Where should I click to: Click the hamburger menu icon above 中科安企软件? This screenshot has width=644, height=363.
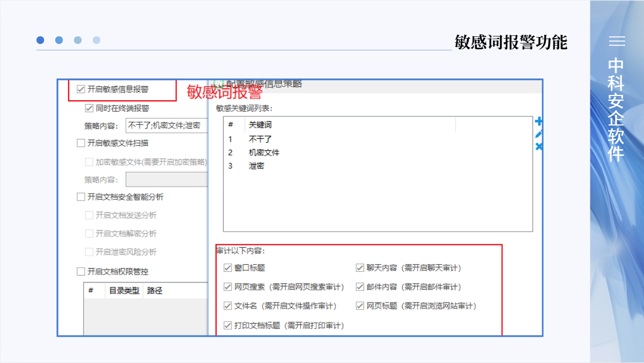click(x=617, y=41)
